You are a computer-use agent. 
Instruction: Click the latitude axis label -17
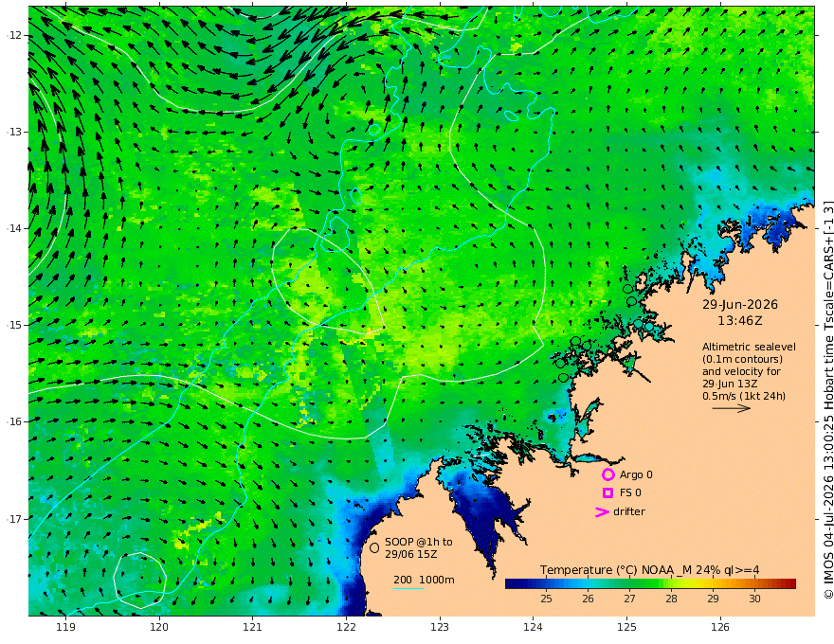click(x=14, y=519)
